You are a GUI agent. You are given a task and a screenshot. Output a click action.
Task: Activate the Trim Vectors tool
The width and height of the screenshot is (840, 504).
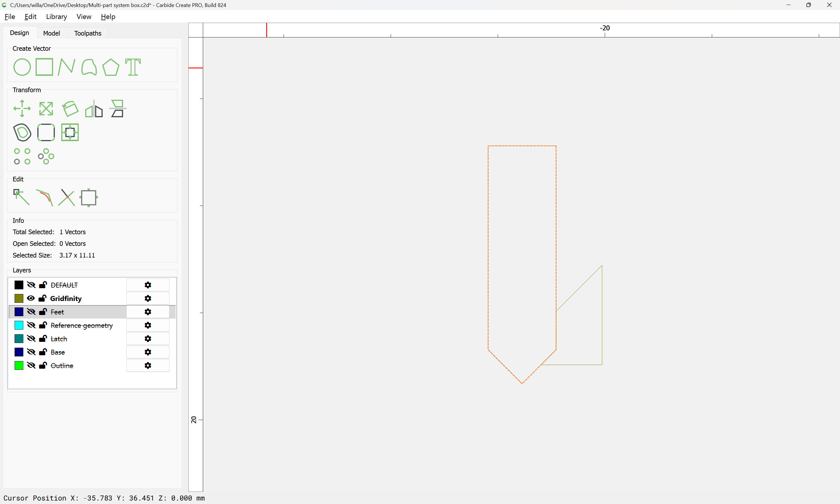tap(66, 197)
